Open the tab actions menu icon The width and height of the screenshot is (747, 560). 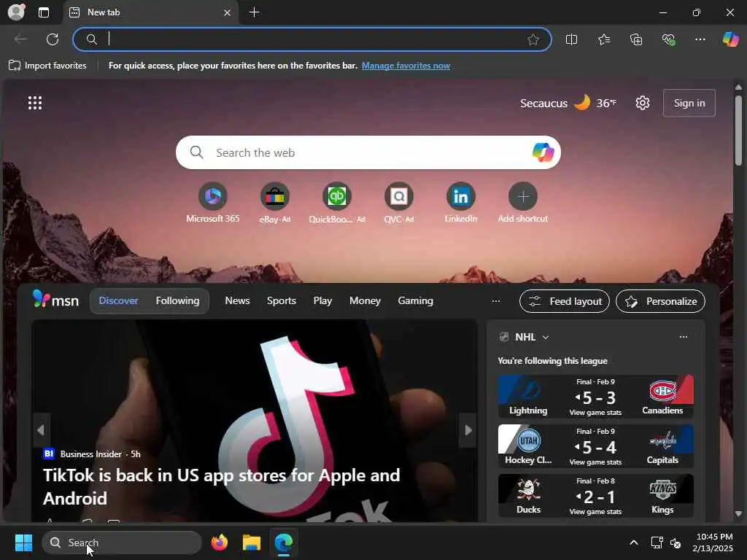44,12
